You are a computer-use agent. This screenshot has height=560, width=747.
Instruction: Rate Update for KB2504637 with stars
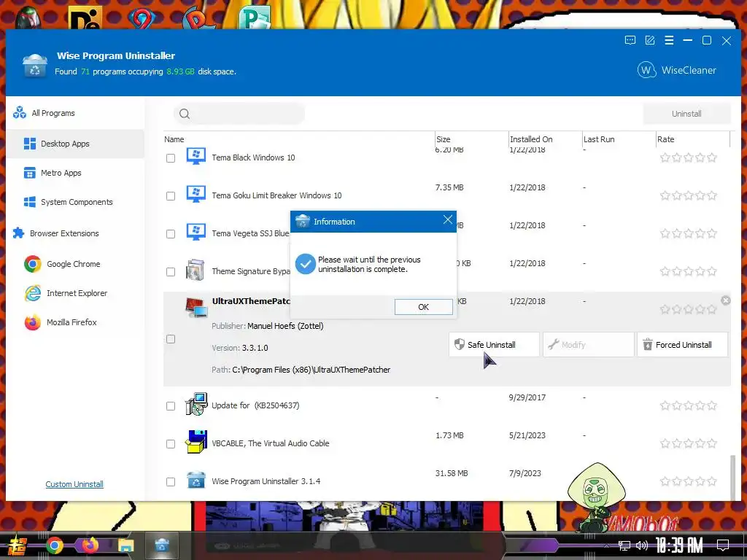689,405
